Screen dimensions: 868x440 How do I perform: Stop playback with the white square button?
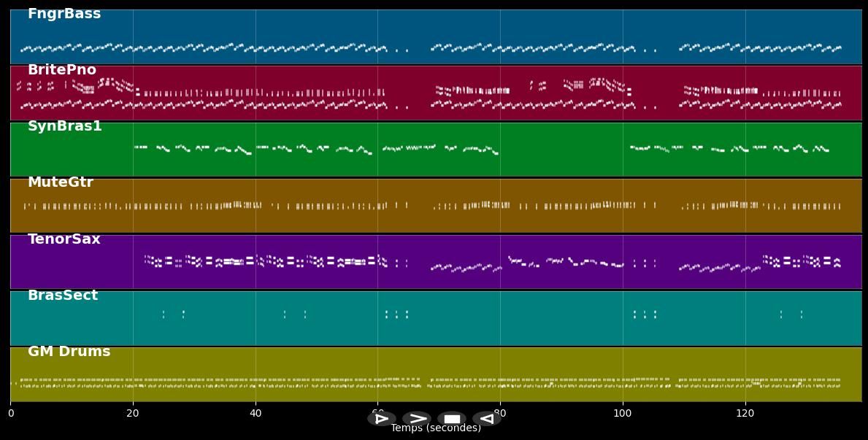tap(452, 419)
